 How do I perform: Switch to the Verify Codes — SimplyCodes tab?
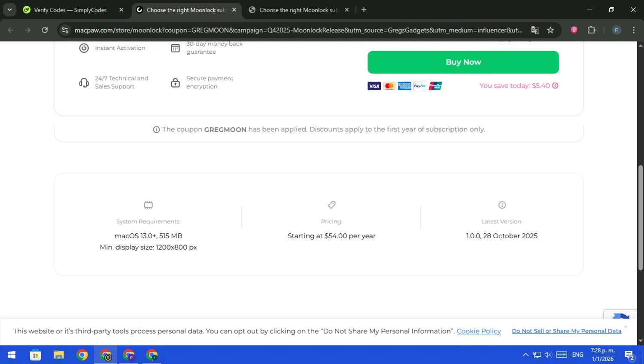[x=73, y=10]
